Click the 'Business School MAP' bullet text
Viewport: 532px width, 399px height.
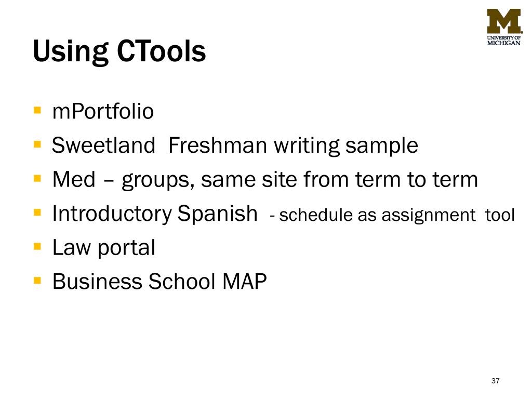click(x=159, y=281)
